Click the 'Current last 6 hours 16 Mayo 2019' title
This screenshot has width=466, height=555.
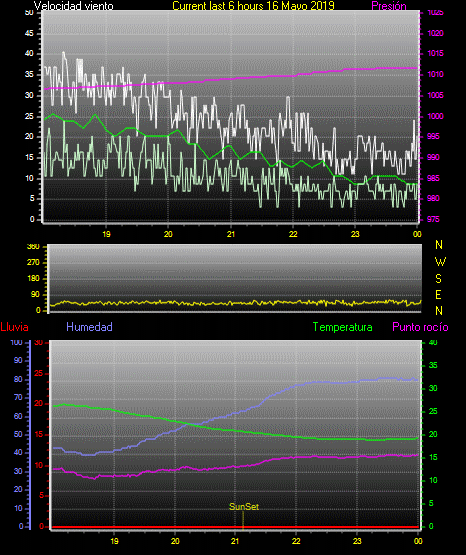[253, 6]
